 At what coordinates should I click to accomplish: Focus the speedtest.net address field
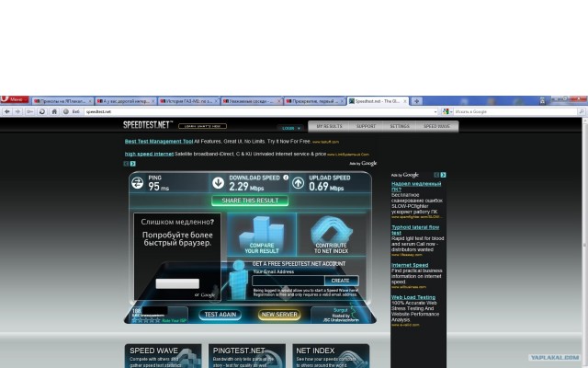pyautogui.click(x=259, y=111)
